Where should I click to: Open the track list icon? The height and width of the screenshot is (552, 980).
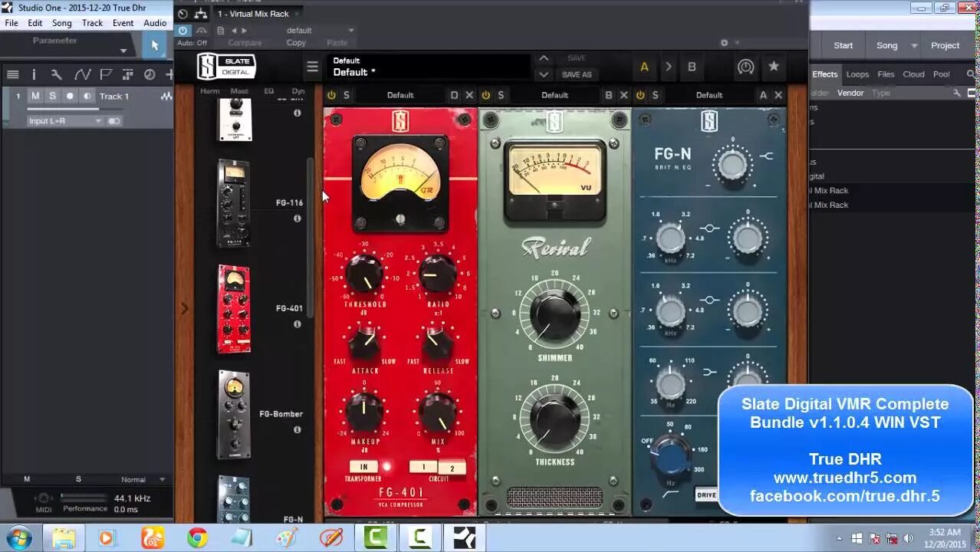pos(12,74)
